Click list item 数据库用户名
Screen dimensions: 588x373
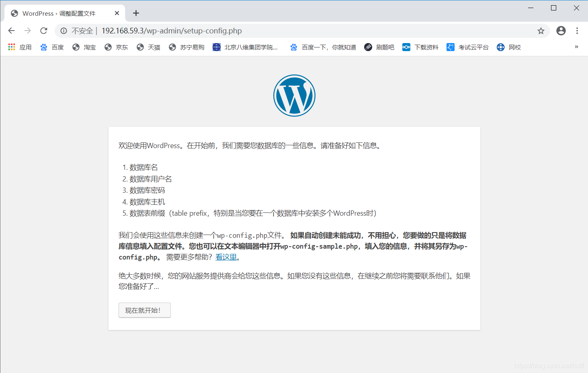[x=151, y=179]
